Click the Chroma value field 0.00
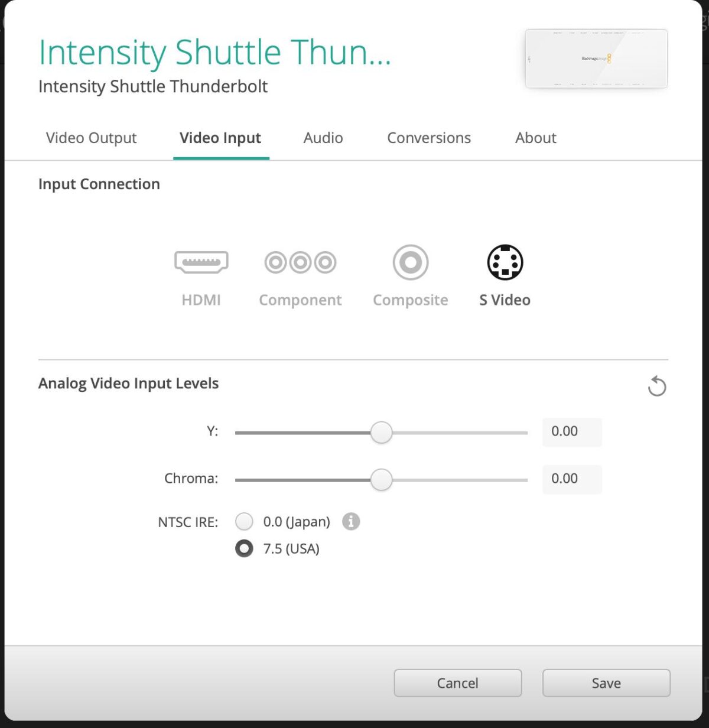The width and height of the screenshot is (709, 728). click(572, 479)
